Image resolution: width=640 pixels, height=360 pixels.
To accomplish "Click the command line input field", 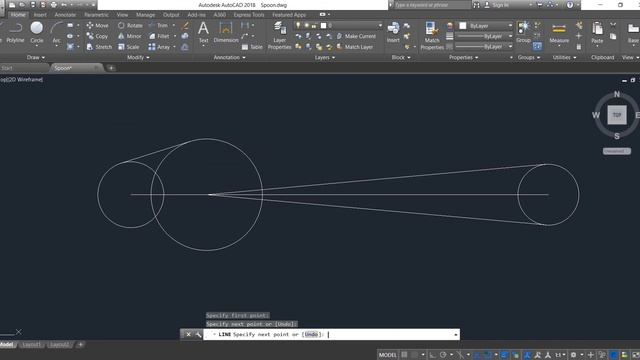I will (x=331, y=335).
